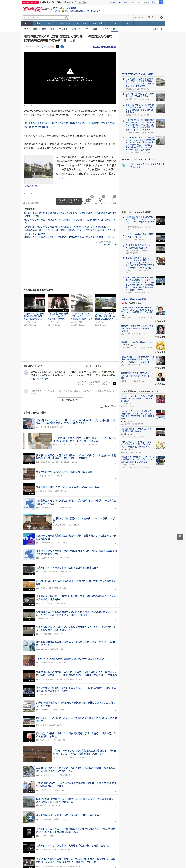Click 記事に関する報告 link

click(32, 203)
